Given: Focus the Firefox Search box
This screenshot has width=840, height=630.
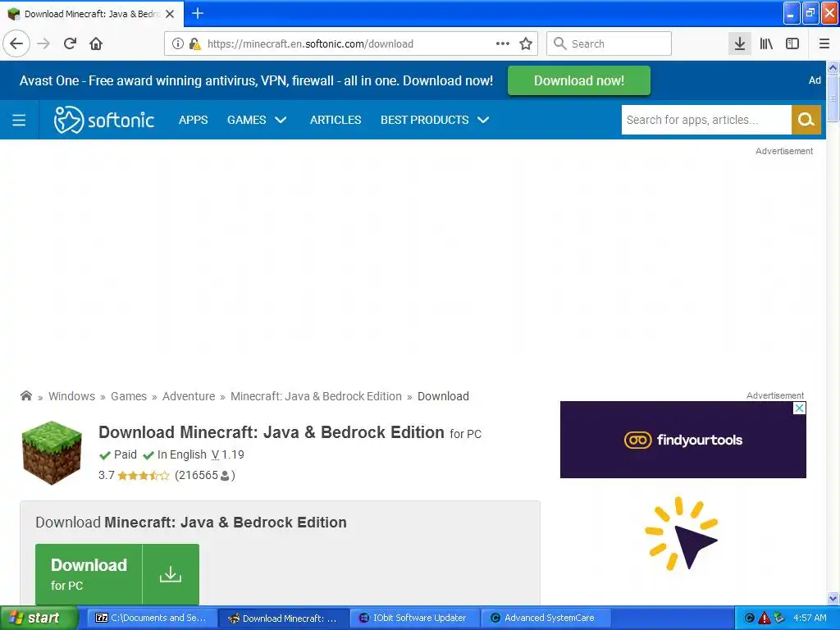Looking at the screenshot, I should coord(609,43).
